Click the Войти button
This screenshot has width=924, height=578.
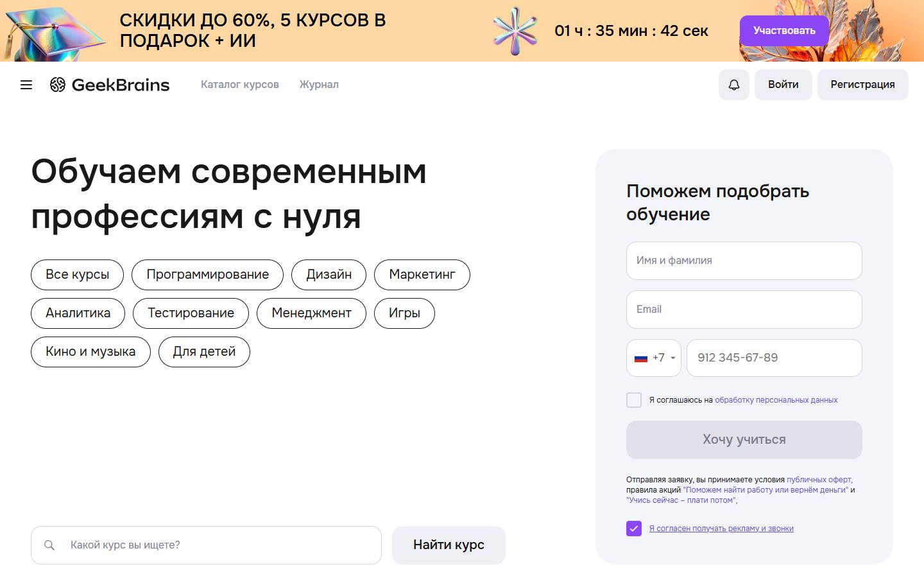[783, 85]
